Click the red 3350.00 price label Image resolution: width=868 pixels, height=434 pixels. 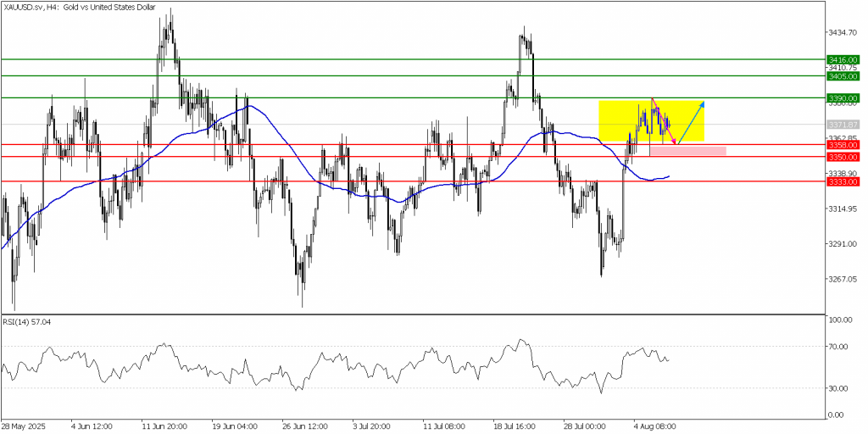[x=845, y=157]
